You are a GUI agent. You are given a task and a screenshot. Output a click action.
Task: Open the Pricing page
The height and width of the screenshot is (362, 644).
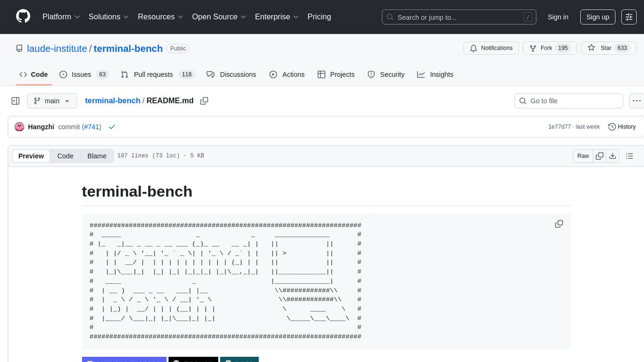pos(319,17)
